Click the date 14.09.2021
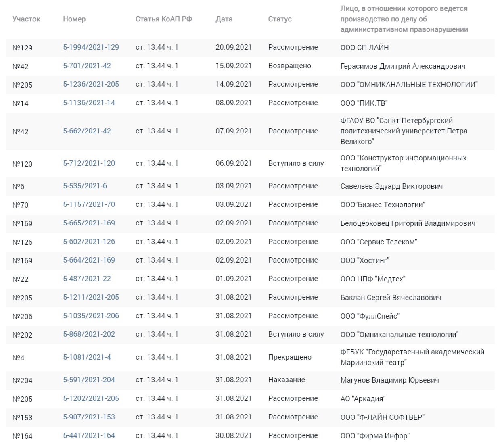Screen dimensions: 502x448 pos(233,84)
